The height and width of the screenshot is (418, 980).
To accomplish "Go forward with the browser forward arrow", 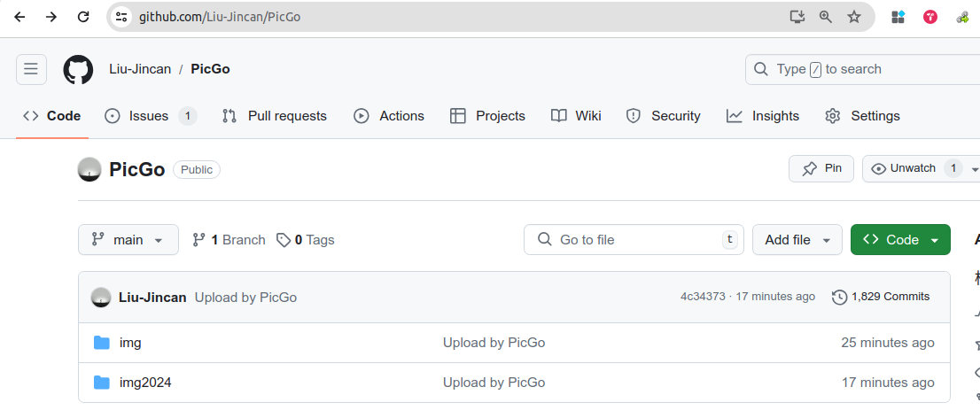I will tap(51, 17).
